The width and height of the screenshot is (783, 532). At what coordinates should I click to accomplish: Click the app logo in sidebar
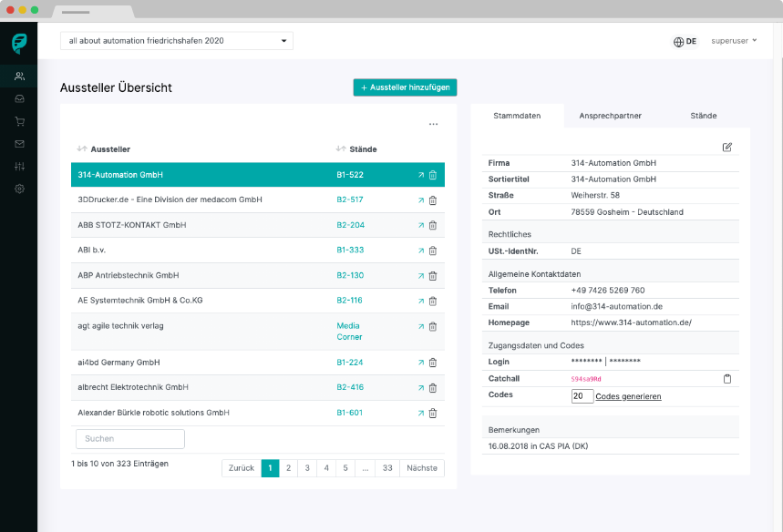[19, 44]
